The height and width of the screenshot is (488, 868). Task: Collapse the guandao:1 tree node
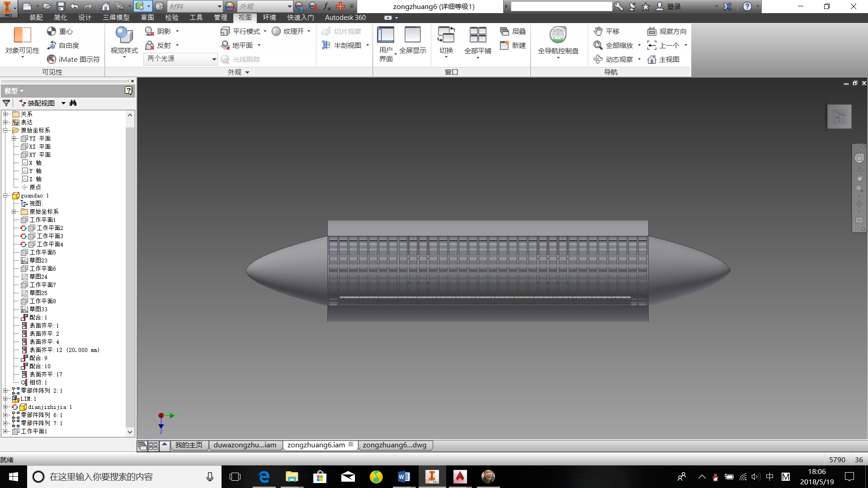pyautogui.click(x=5, y=196)
